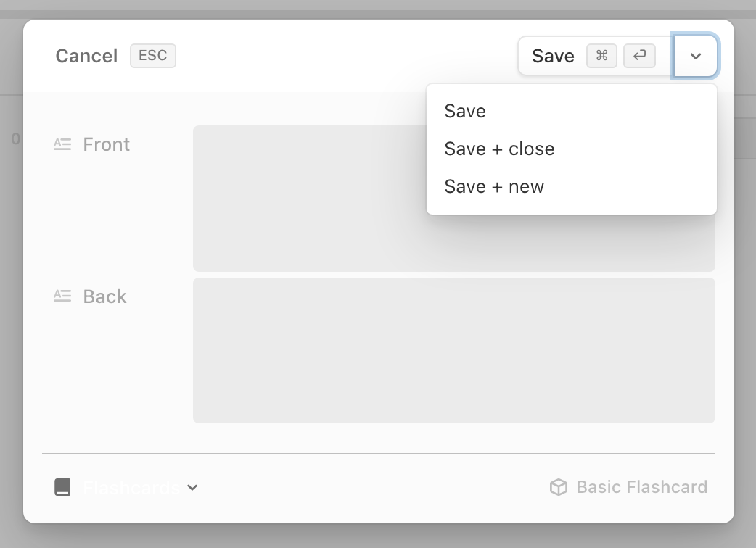Click the Return key arrow badge
This screenshot has height=548, width=756.
coord(639,56)
